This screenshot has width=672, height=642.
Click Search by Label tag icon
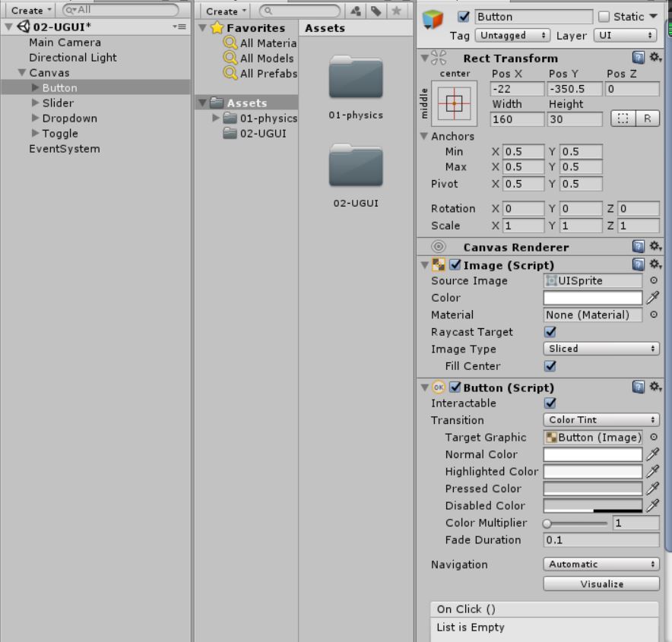(376, 11)
